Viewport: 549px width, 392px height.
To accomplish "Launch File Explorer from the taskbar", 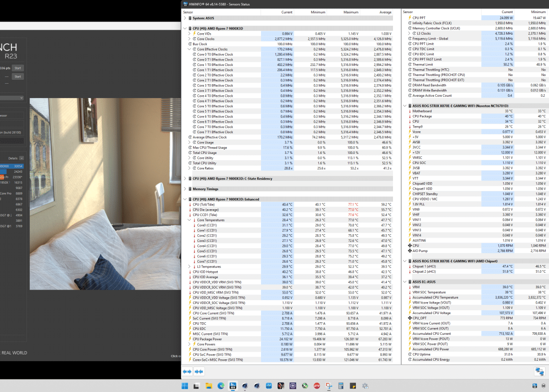I will 209,386.
